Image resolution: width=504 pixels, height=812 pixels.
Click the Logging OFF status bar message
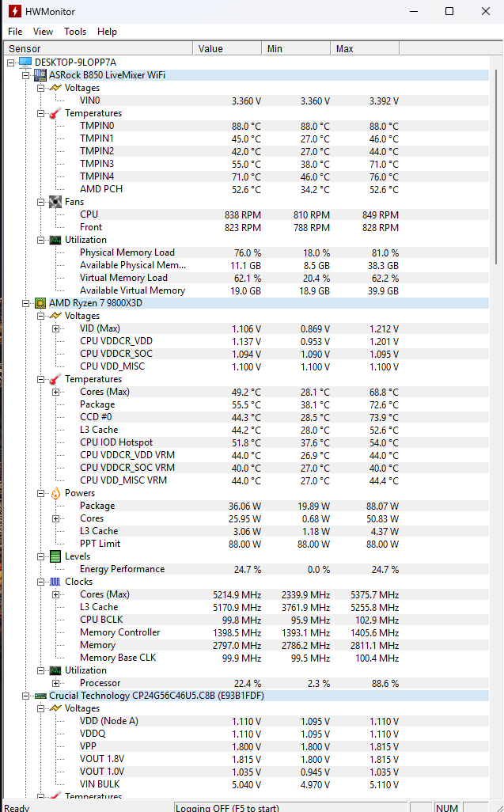pyautogui.click(x=291, y=807)
